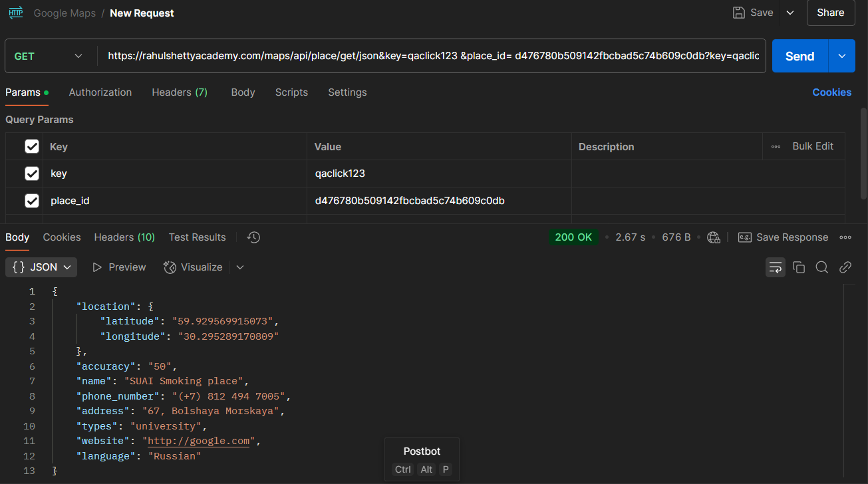Expand the Save options arrow
Viewport: 868px width, 484px height.
pos(790,13)
